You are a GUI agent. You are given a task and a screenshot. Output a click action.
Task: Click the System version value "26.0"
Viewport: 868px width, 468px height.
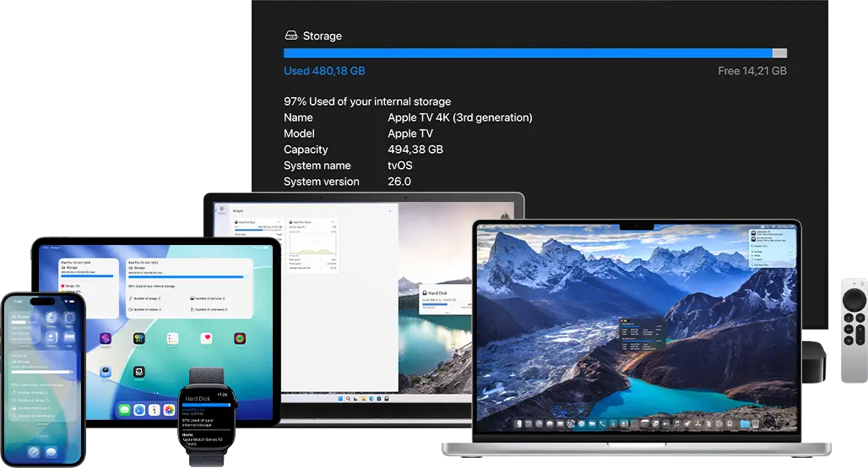click(399, 182)
